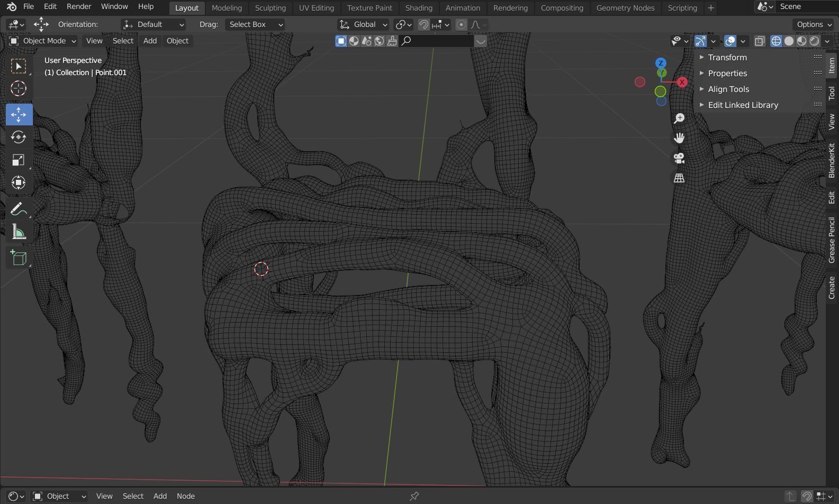
Task: Select the Cursor tool in the toolbar
Action: [x=19, y=89]
